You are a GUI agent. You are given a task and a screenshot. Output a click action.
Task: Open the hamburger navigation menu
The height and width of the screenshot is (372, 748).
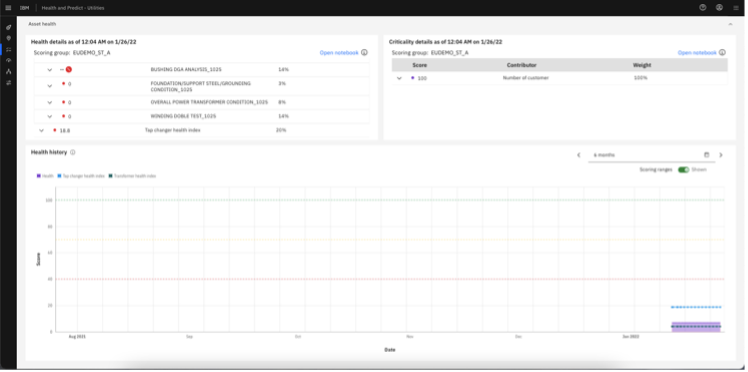8,8
